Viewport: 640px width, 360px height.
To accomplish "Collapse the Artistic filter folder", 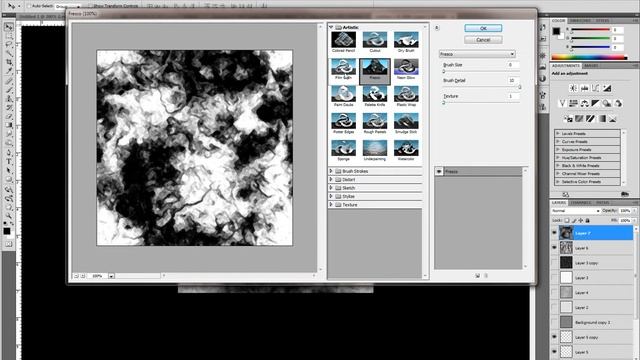I will click(x=331, y=27).
